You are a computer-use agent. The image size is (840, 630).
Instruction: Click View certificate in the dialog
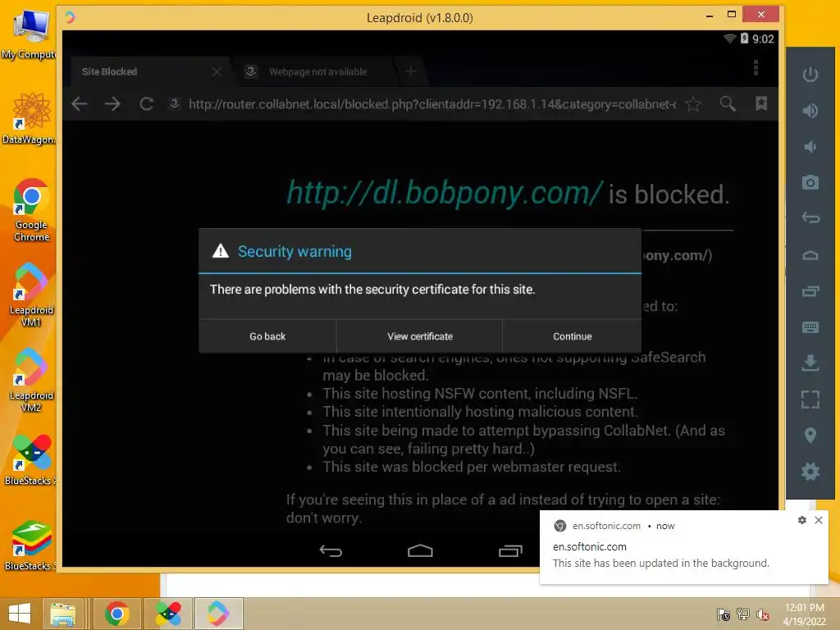click(420, 336)
